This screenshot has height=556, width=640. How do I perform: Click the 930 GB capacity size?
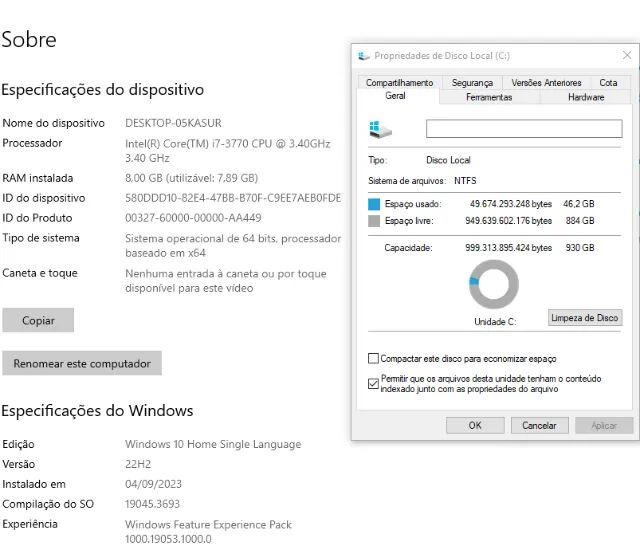(x=580, y=248)
